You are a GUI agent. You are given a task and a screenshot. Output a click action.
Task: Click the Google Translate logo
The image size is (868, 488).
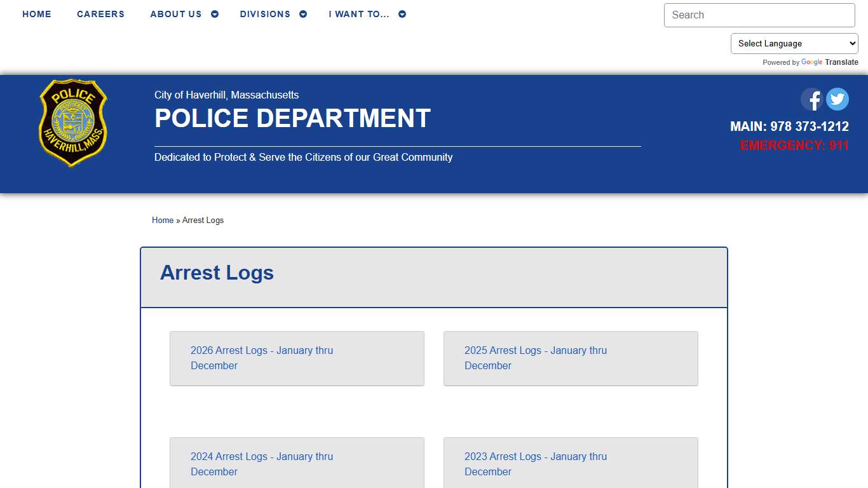[811, 62]
